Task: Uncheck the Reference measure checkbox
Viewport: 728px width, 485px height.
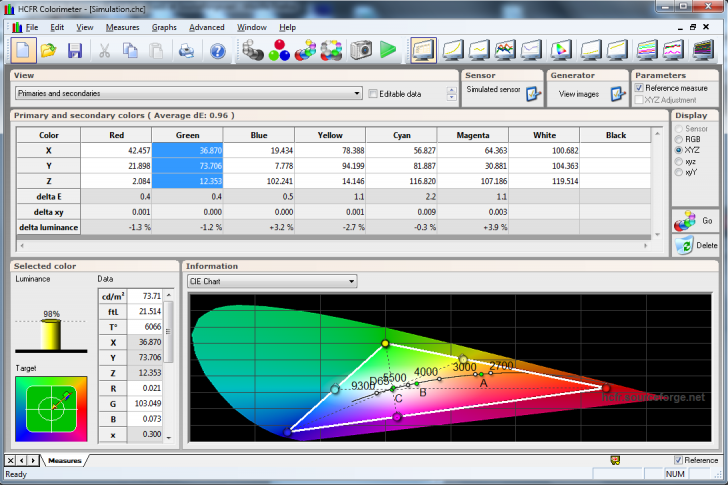Action: pyautogui.click(x=640, y=88)
